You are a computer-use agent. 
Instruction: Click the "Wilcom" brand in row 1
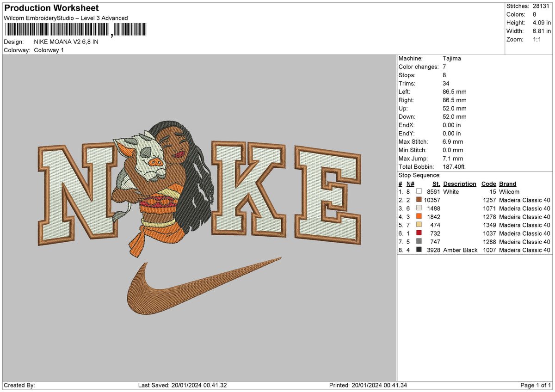point(509,191)
